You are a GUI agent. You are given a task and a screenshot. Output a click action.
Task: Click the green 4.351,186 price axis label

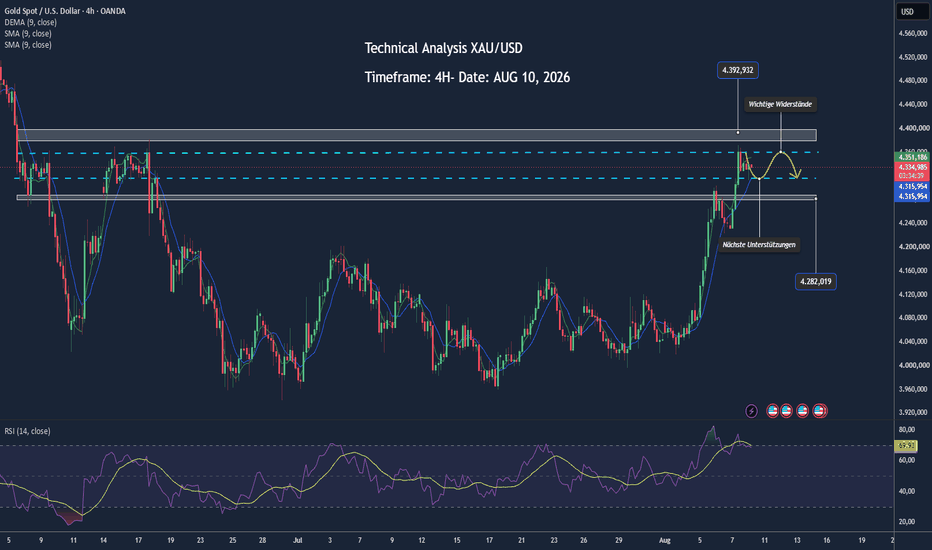pos(912,157)
